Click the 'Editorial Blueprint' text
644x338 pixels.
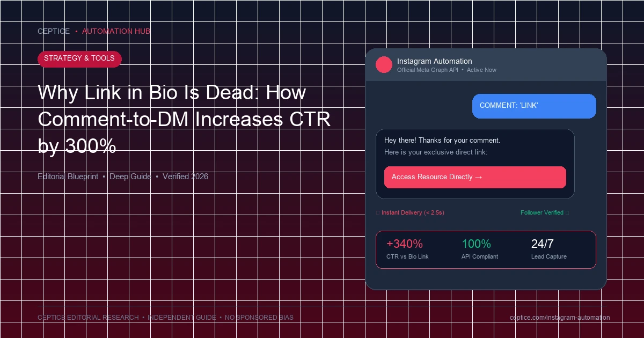tap(68, 177)
